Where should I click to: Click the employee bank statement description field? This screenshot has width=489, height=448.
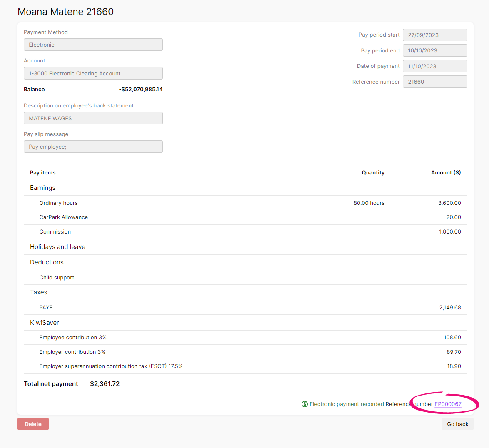coord(93,118)
